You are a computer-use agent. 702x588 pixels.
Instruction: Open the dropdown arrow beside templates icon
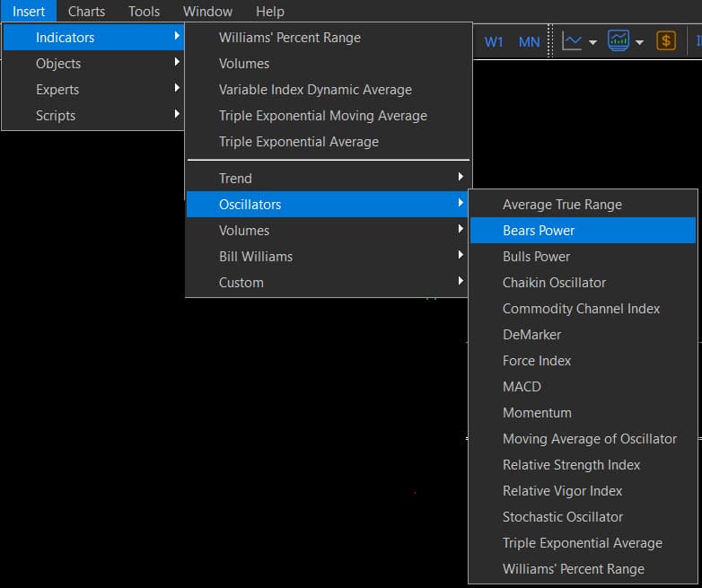(x=639, y=42)
